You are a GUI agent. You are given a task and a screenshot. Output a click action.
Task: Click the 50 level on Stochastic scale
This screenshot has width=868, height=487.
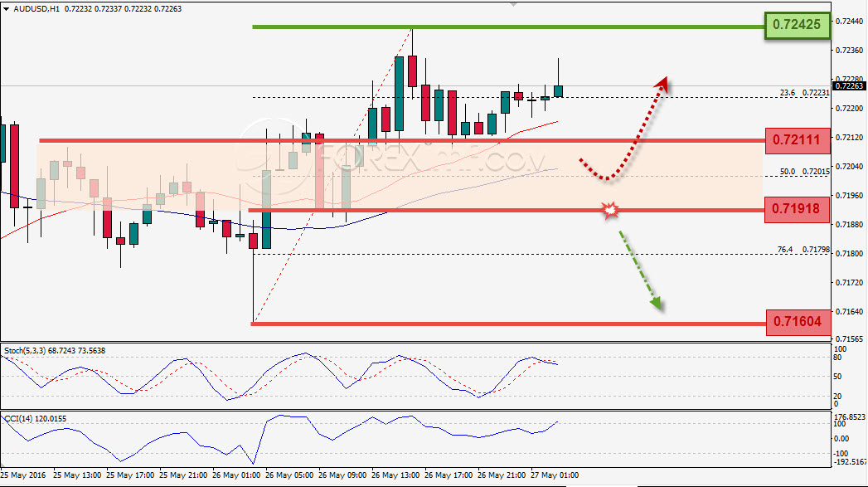[837, 377]
